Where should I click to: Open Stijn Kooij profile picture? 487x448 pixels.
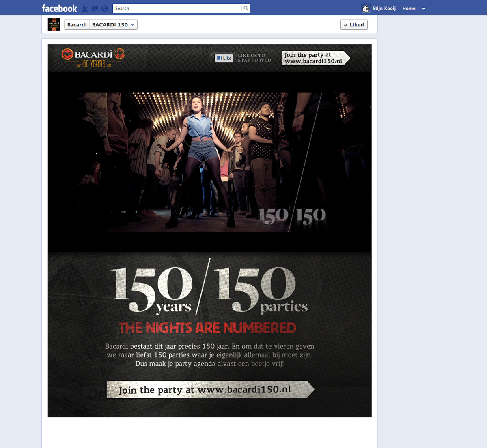click(366, 8)
